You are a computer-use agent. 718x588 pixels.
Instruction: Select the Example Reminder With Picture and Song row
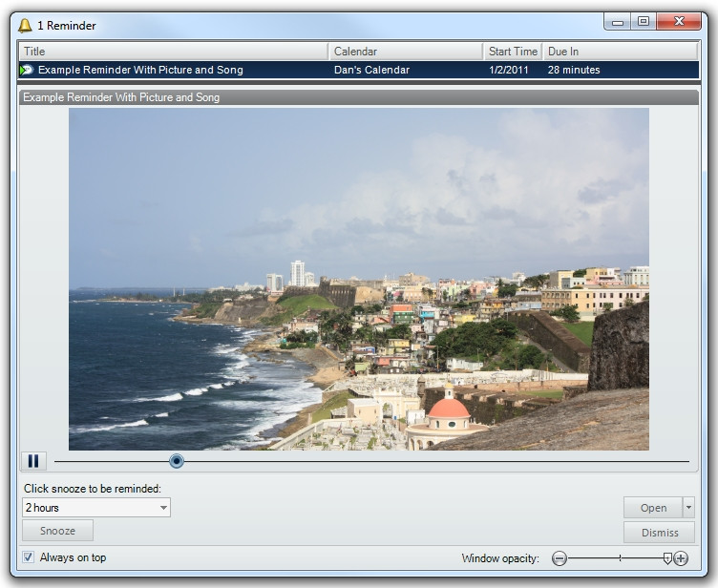tap(359, 70)
